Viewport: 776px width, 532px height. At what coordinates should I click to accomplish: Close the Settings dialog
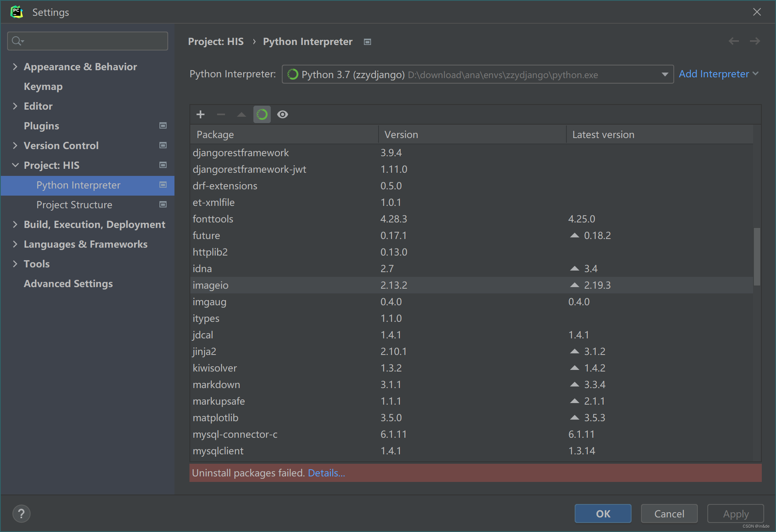[757, 12]
